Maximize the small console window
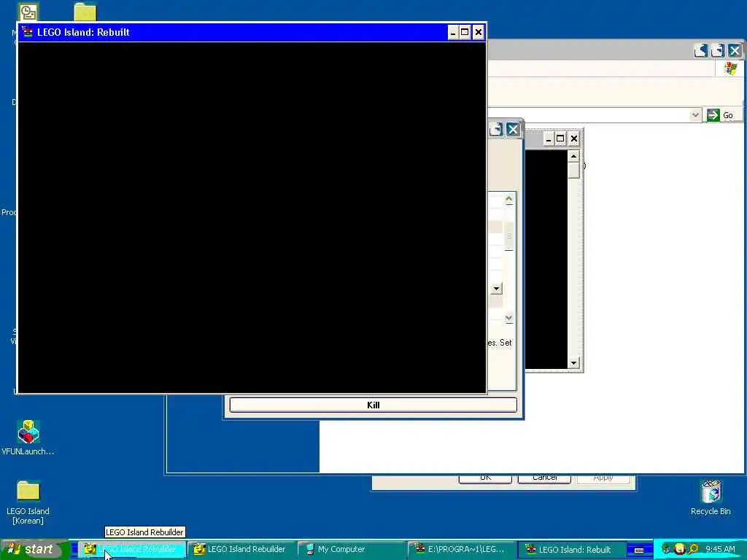 [x=561, y=139]
